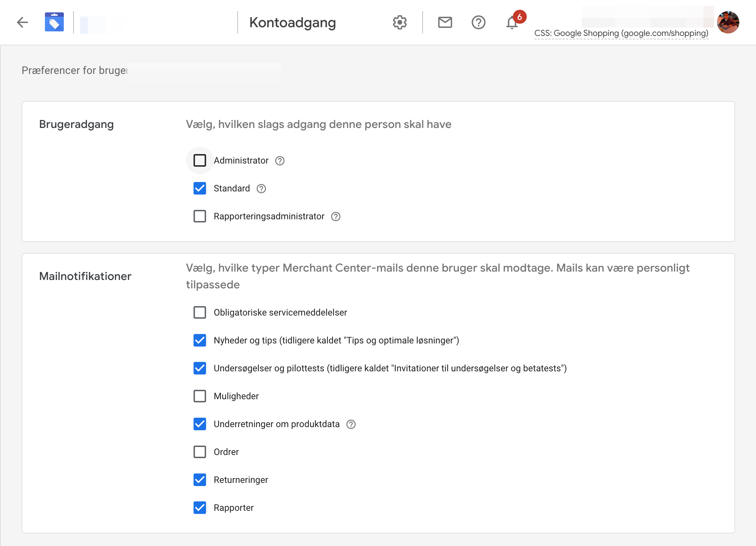
Task: Uncheck Undersøgelser og pilottests checkbox
Action: point(200,368)
